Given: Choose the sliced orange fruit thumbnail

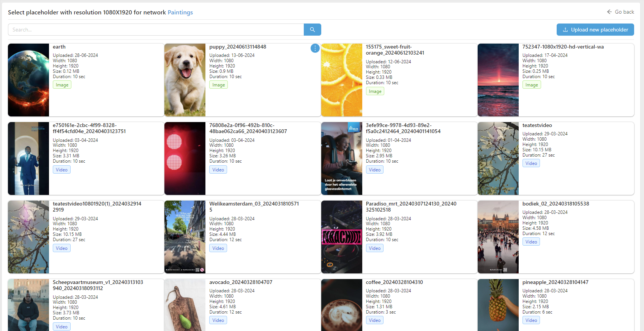Looking at the screenshot, I should (341, 80).
